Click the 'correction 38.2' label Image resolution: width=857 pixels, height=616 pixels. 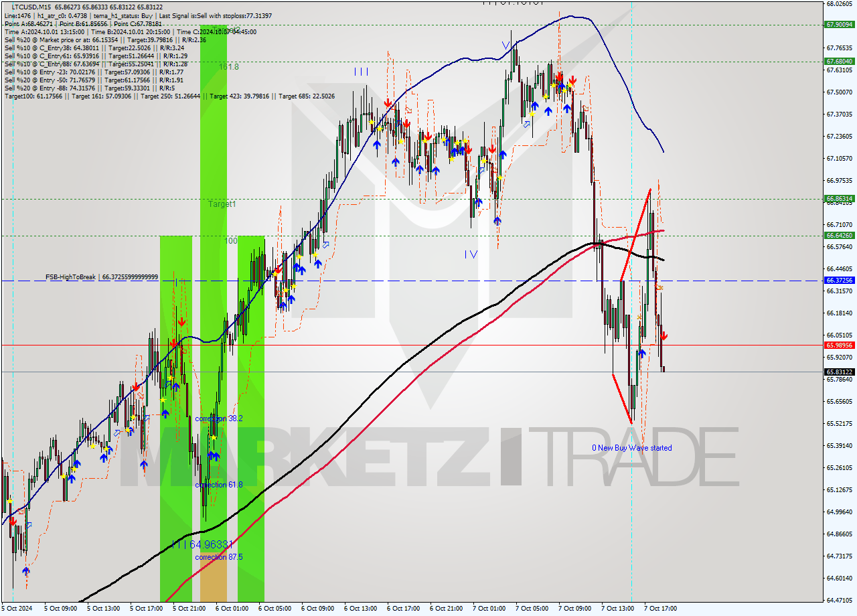tap(219, 418)
